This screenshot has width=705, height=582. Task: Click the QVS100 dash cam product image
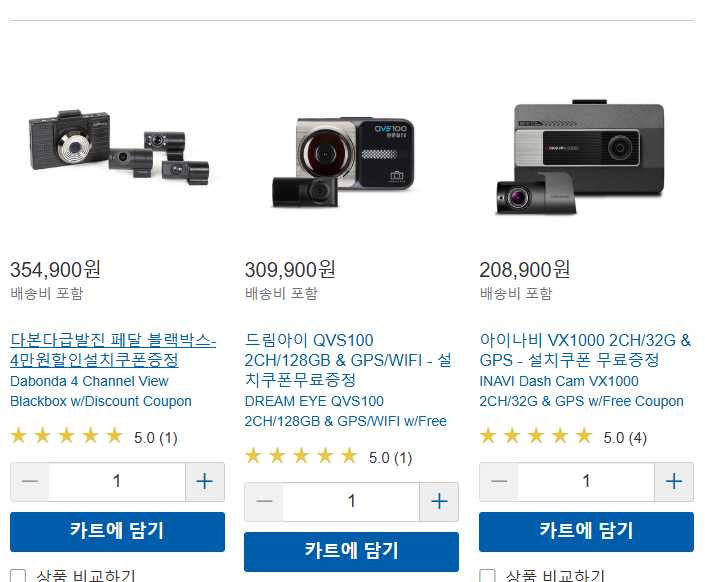click(344, 162)
